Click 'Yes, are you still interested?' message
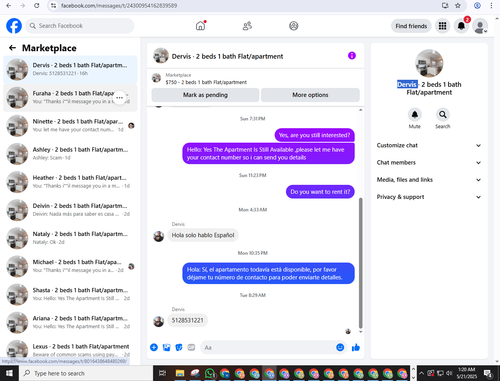The image size is (500, 381). [314, 135]
